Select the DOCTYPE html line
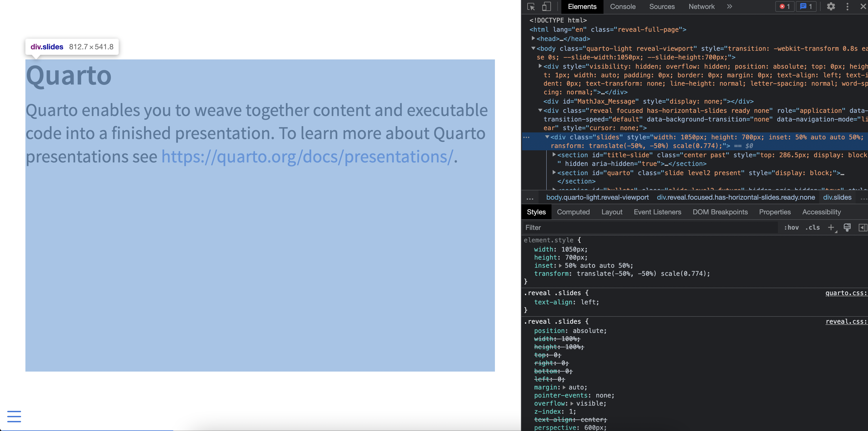Viewport: 868px width, 431px height. pos(558,20)
